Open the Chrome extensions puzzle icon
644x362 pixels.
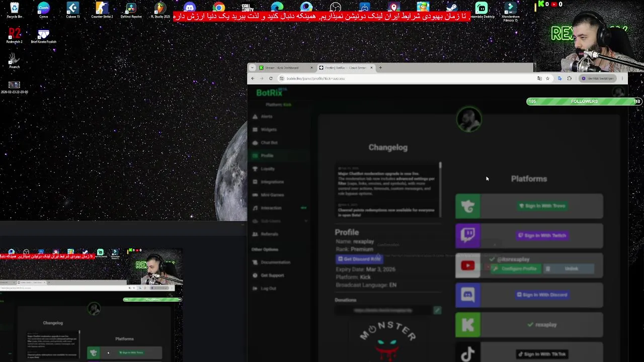click(569, 78)
